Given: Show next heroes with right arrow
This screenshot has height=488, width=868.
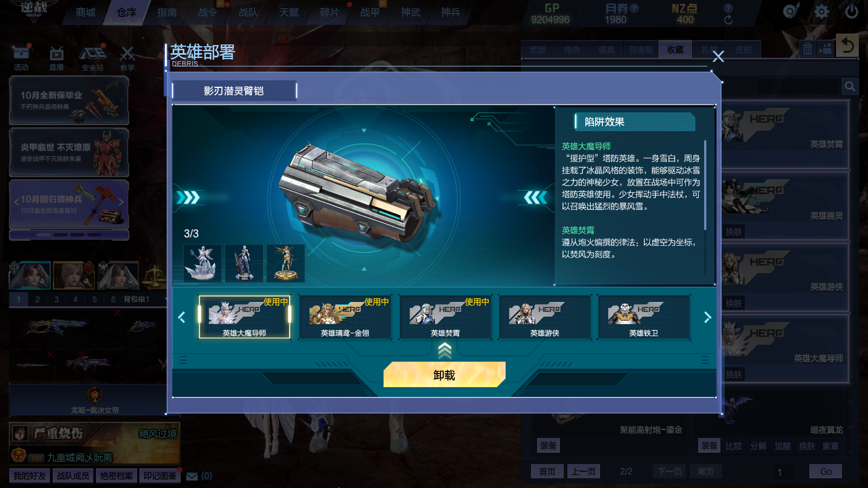Looking at the screenshot, I should click(707, 317).
